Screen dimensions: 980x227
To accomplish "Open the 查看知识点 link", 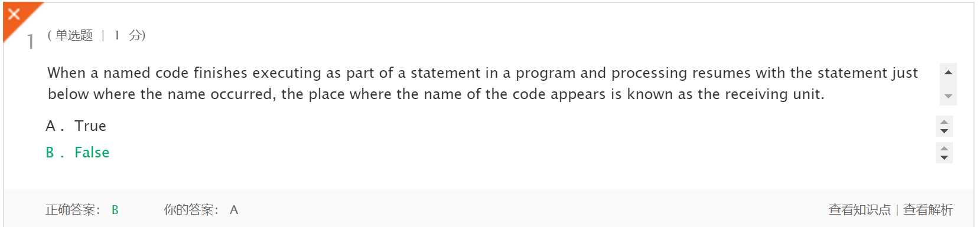I will 859,210.
